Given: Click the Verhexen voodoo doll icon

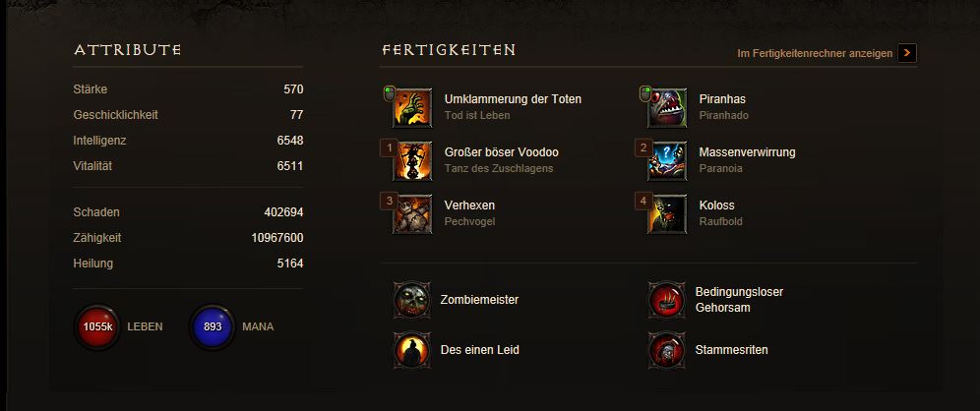Looking at the screenshot, I should (x=412, y=214).
